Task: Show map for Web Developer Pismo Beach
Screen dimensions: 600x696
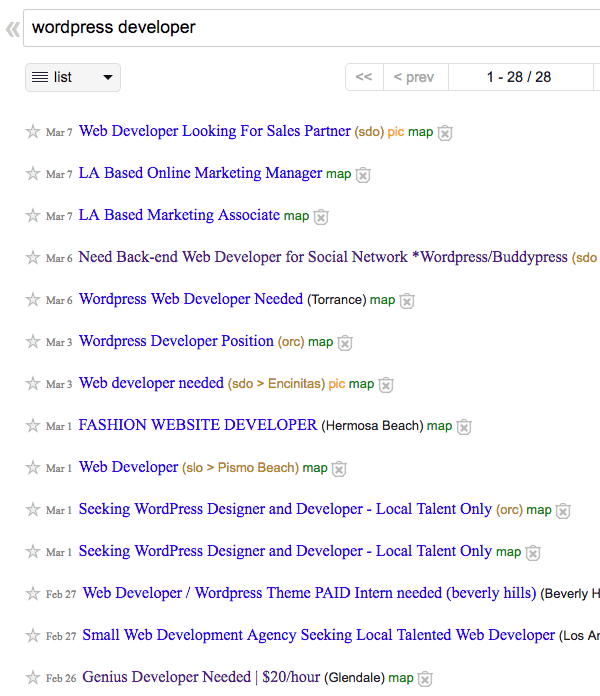Action: point(315,468)
